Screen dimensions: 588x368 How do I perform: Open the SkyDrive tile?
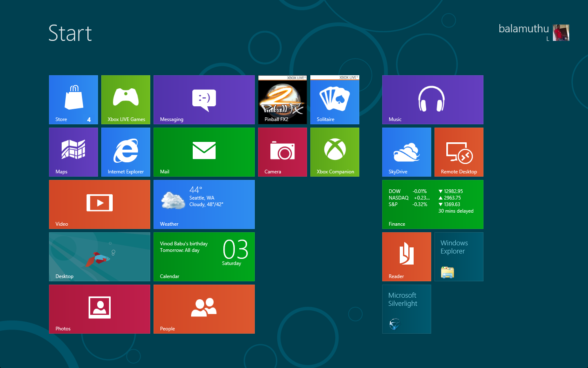point(407,152)
